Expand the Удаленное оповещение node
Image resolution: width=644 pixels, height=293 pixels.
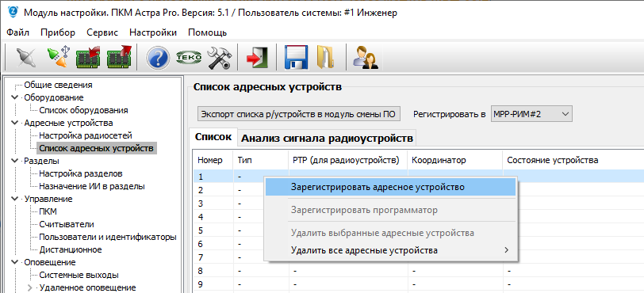coord(30,287)
